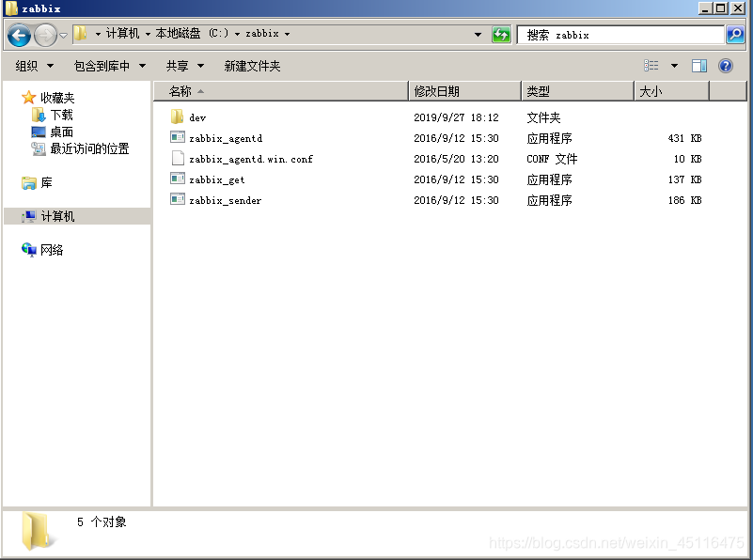Expand the dropdown arrow before 计算机 breadcrumb
Image resolution: width=753 pixels, height=560 pixels.
[98, 34]
